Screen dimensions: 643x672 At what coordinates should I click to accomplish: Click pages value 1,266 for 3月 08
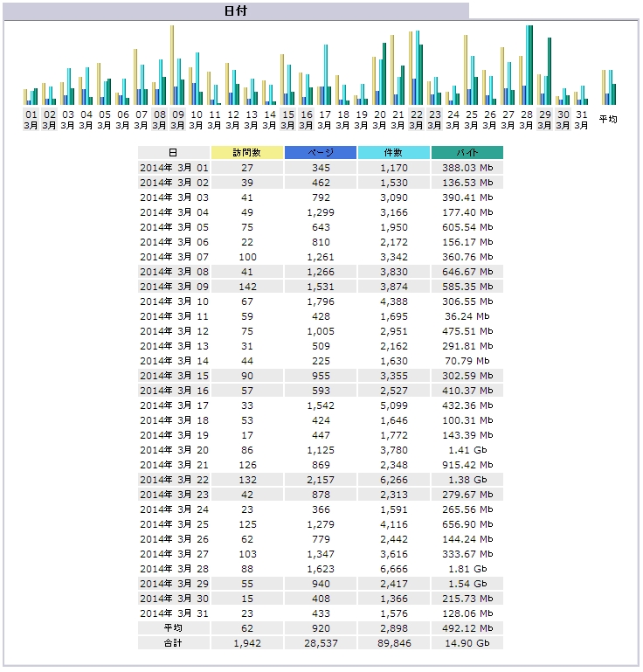pos(321,272)
